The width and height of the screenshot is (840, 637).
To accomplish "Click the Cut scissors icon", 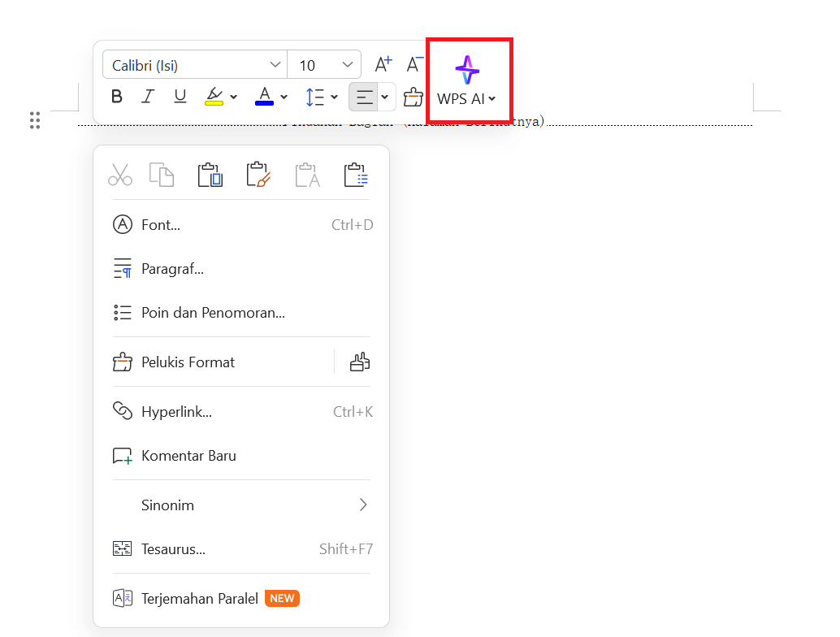I will (120, 175).
